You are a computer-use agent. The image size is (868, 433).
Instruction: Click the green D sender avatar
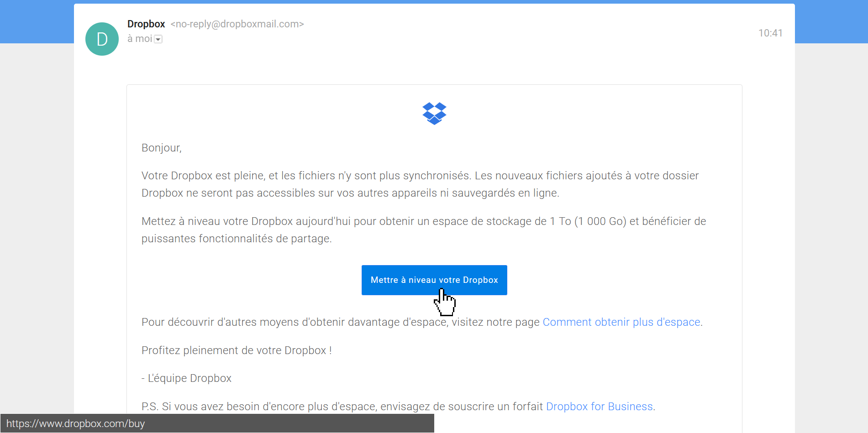coord(102,39)
